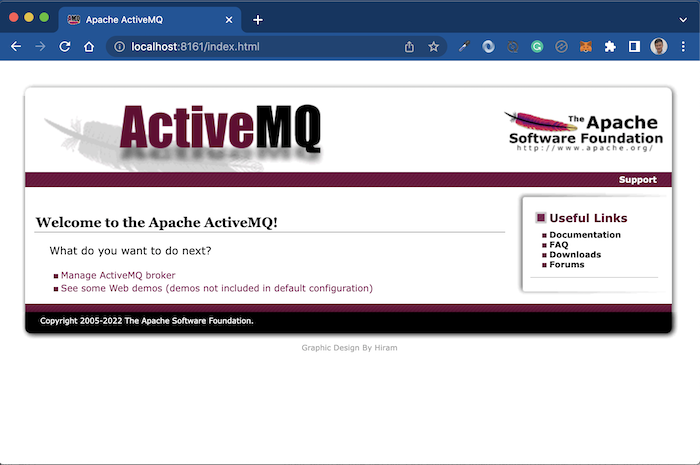Open the Grammarly extension icon

coord(537,46)
